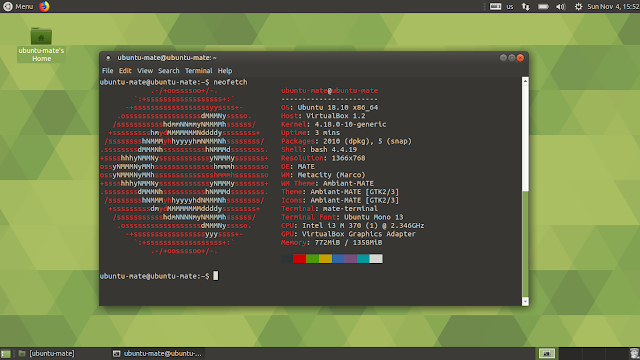Click the 'WM Theme: Ambiant-MATE' line

coord(327,183)
